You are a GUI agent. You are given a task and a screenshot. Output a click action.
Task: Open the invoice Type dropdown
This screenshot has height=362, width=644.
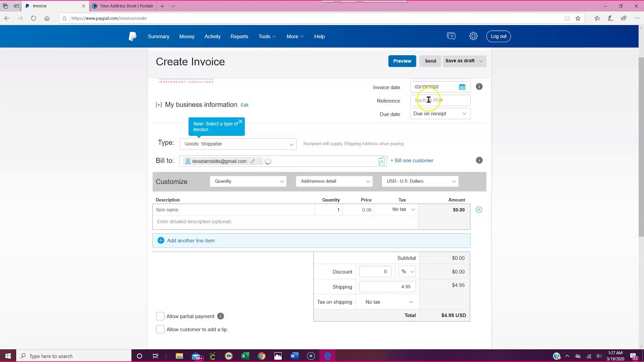tap(238, 144)
